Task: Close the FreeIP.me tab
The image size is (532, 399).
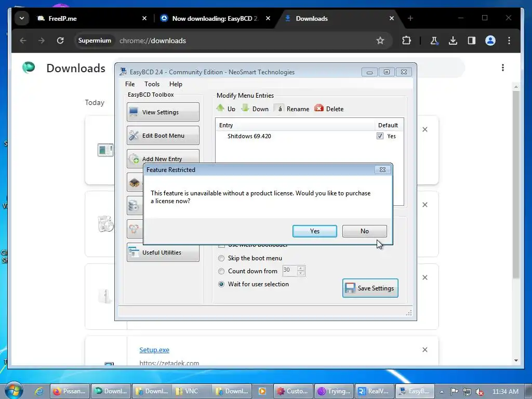Action: [x=144, y=18]
